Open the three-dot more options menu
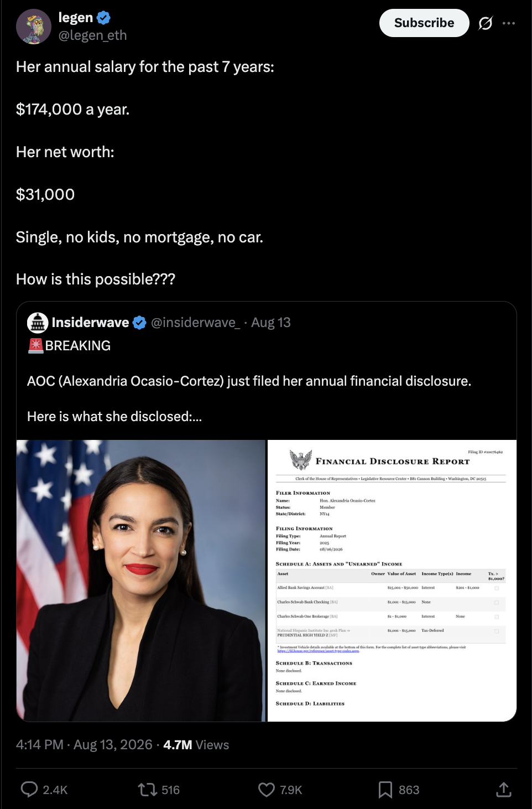532x809 pixels. click(509, 23)
